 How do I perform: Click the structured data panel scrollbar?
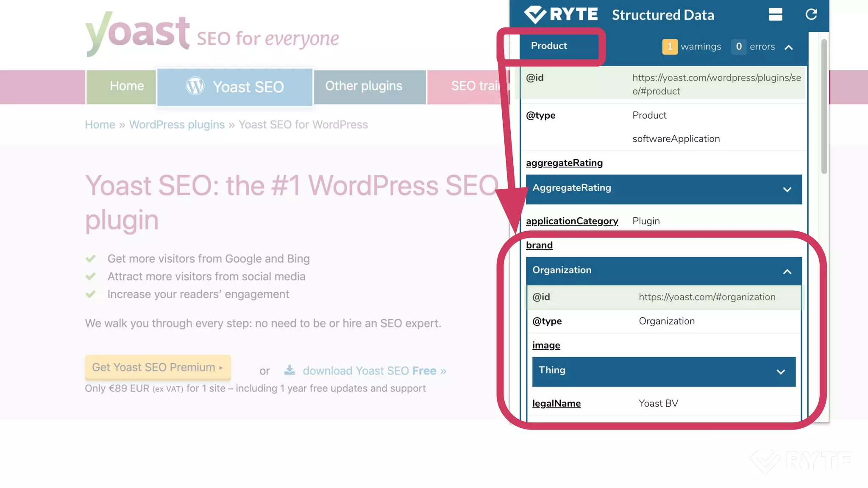823,106
